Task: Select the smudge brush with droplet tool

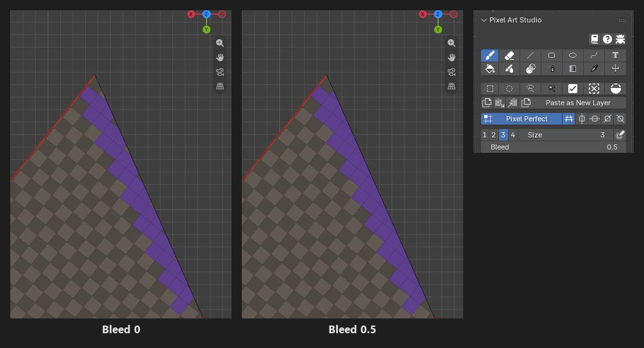Action: [509, 69]
